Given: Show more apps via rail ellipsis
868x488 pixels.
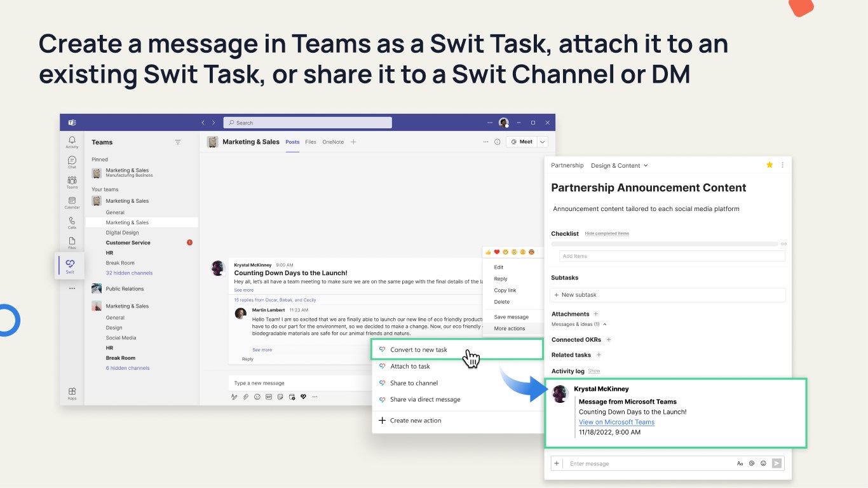Looking at the screenshot, I should (72, 288).
